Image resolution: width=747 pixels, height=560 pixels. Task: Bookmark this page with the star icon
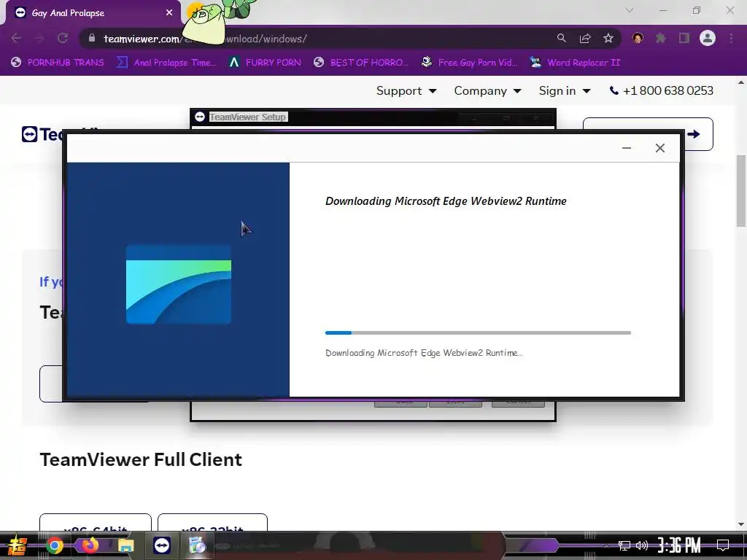(x=608, y=38)
